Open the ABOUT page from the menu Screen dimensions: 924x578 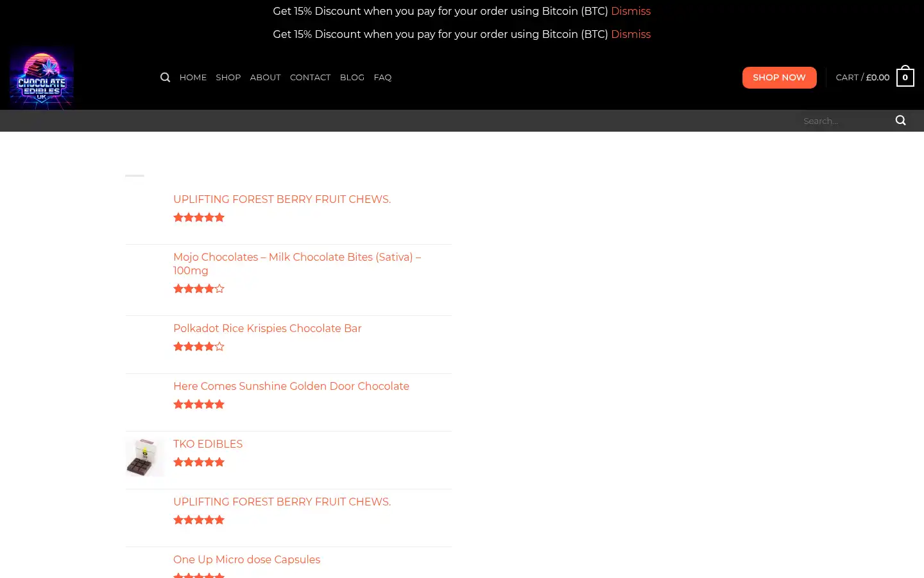[x=266, y=77]
